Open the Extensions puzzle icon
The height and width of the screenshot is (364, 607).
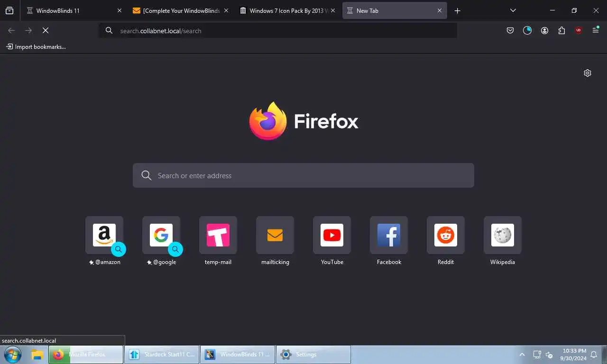[561, 30]
